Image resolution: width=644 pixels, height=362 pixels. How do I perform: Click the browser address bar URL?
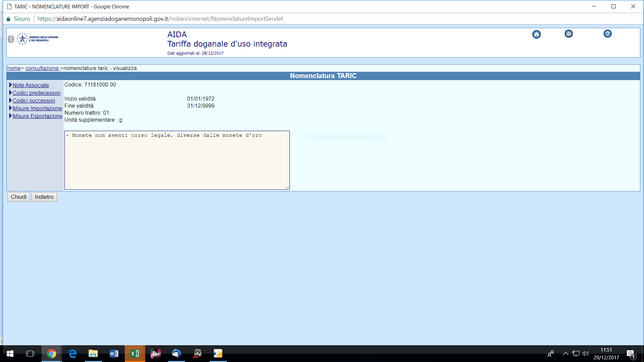(x=160, y=19)
